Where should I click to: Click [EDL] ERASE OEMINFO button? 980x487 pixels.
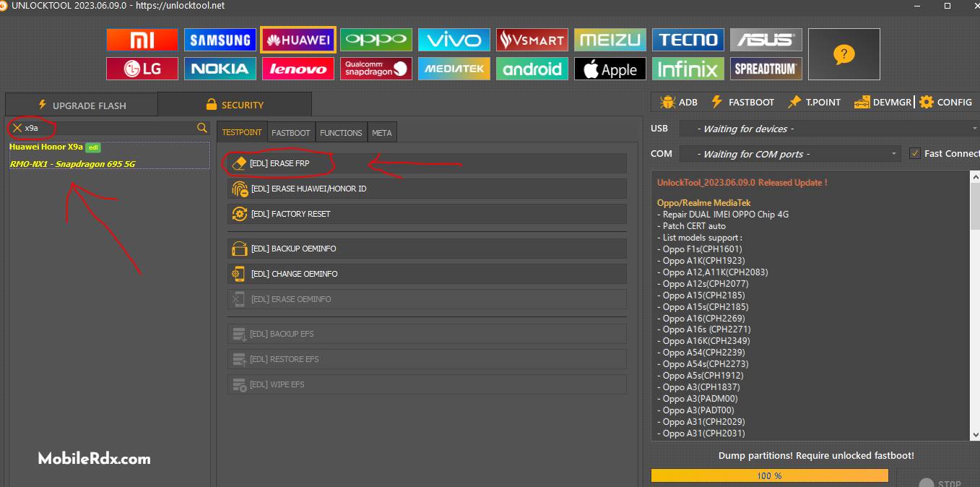(x=427, y=299)
